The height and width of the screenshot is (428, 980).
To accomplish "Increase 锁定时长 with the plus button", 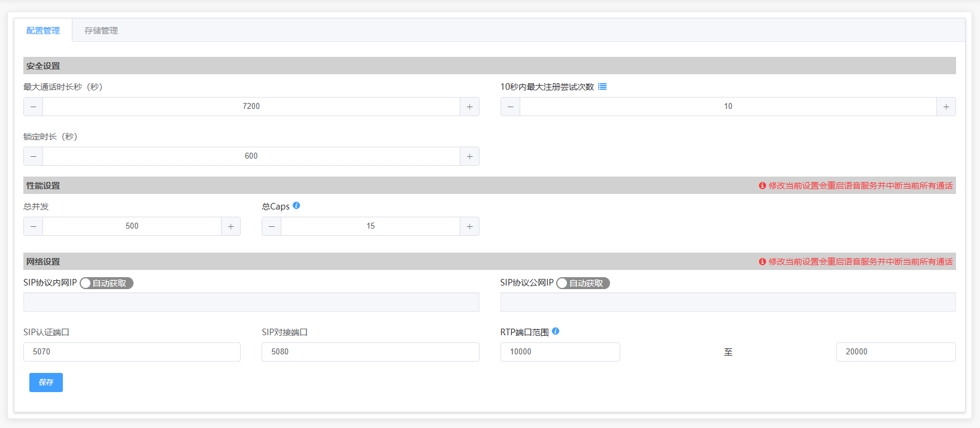I will [x=469, y=156].
